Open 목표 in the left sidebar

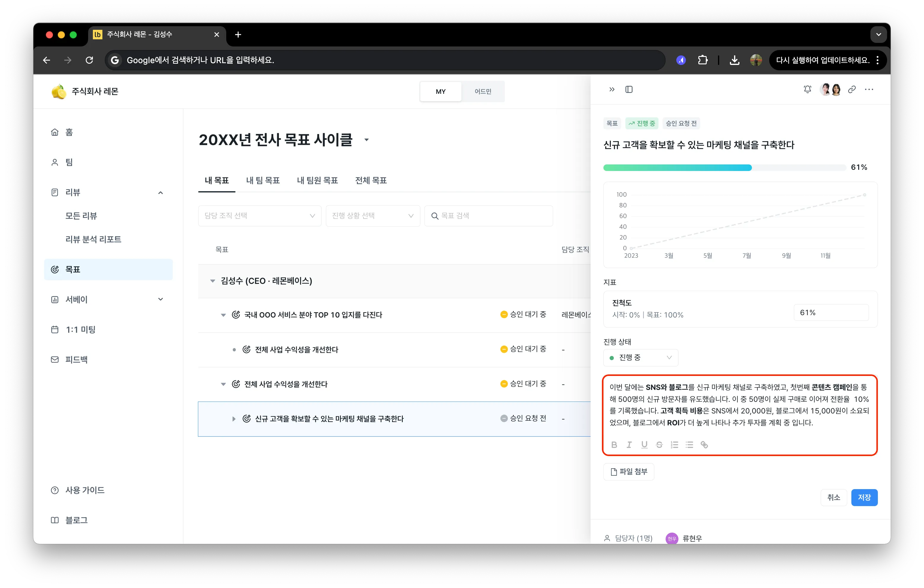(108, 269)
